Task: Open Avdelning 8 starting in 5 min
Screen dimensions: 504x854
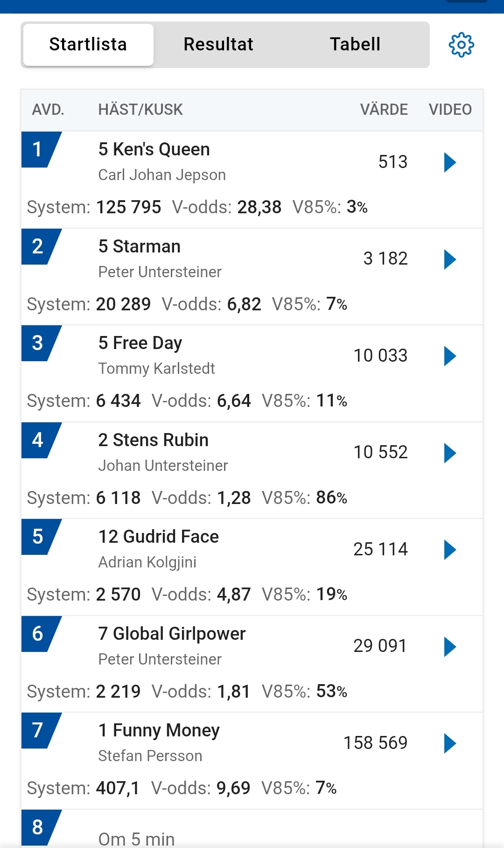Action: pyautogui.click(x=136, y=839)
